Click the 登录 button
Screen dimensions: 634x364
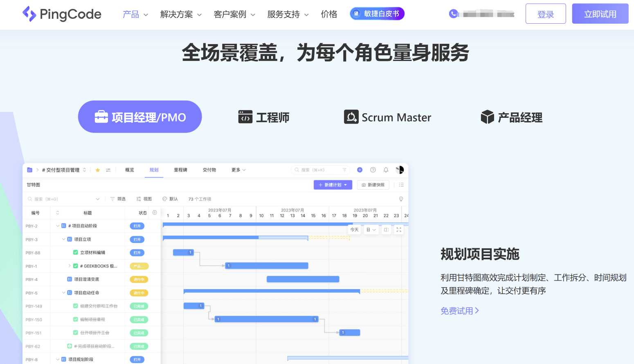click(x=546, y=14)
